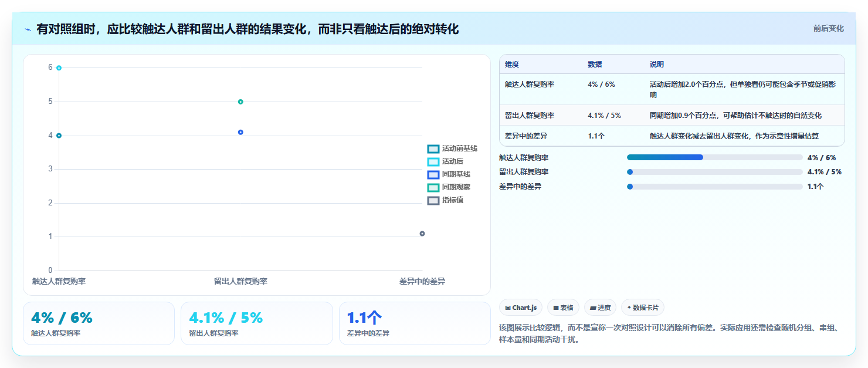Open the 1.1个 data card
This screenshot has height=368, width=868.
tap(415, 323)
